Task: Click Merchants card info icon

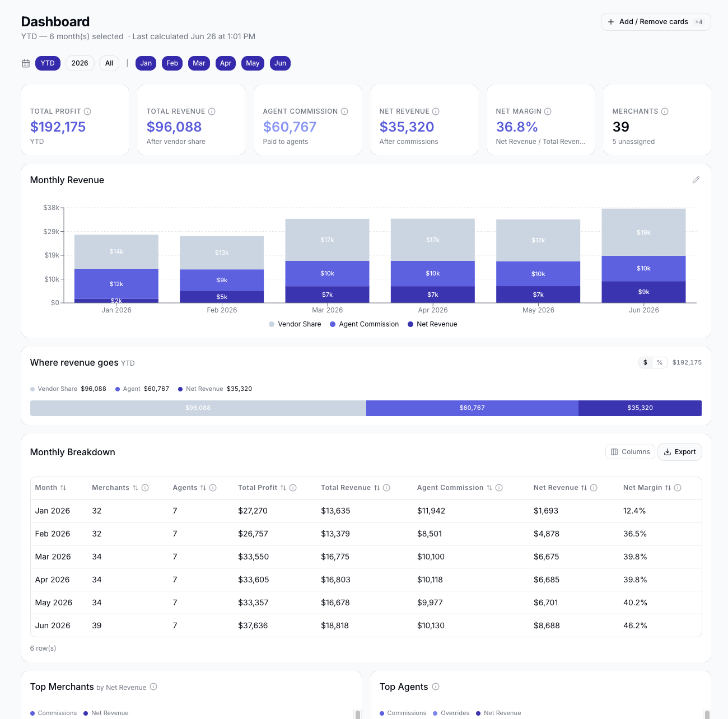Action: (x=665, y=111)
